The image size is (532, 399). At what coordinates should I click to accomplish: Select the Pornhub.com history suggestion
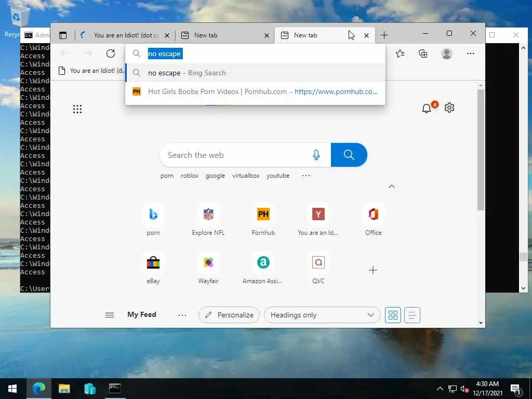pos(255,91)
